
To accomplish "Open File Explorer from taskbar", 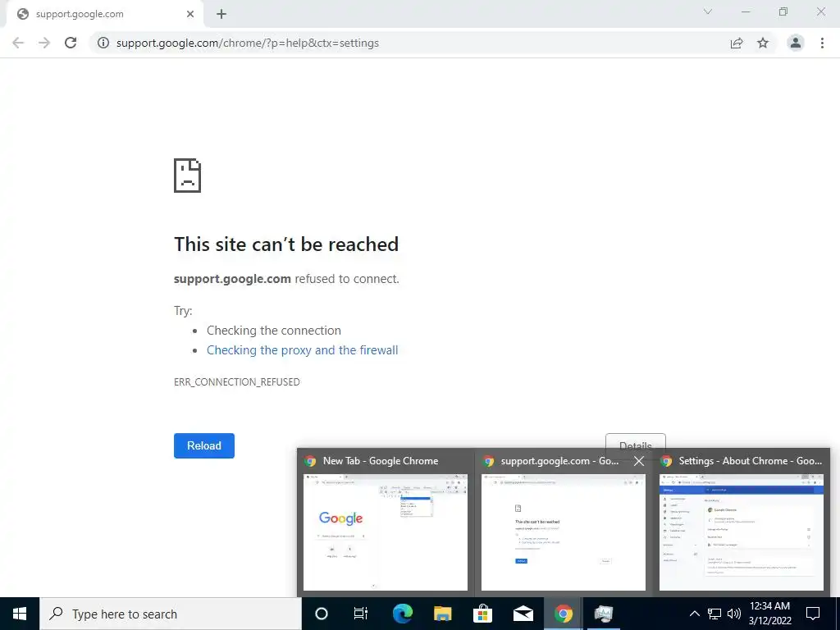I will pyautogui.click(x=442, y=614).
